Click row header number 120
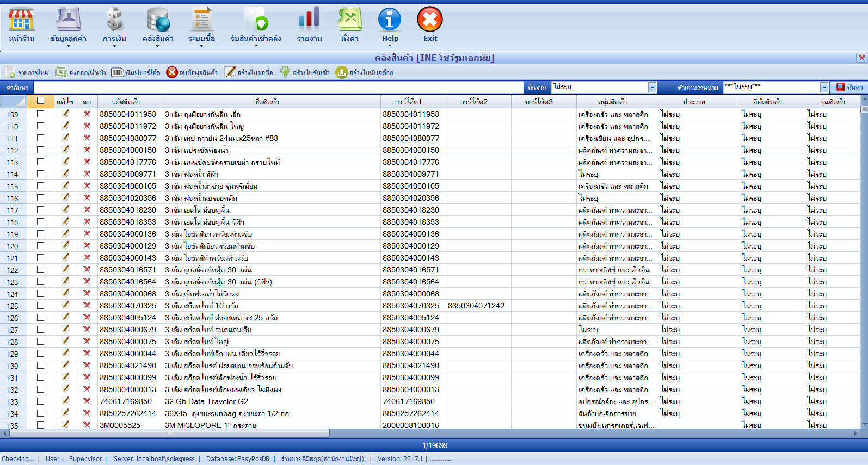The width and height of the screenshot is (868, 465). (13, 246)
